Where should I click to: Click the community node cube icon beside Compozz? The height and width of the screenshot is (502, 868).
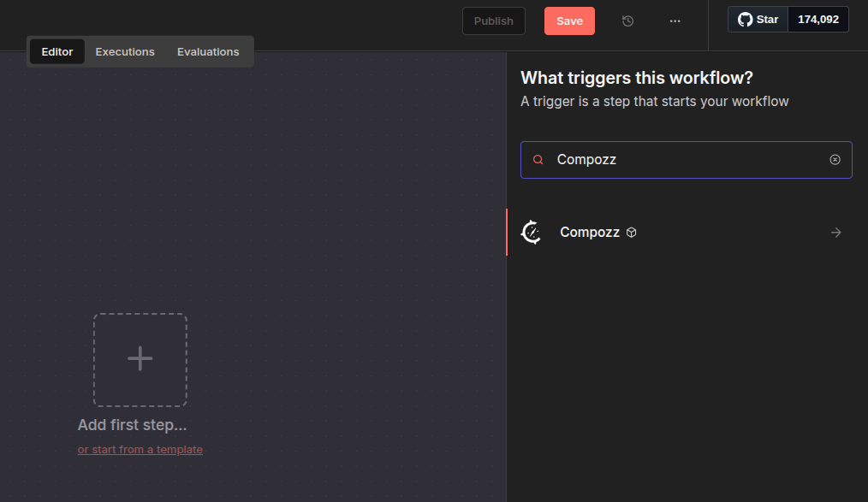pos(632,233)
